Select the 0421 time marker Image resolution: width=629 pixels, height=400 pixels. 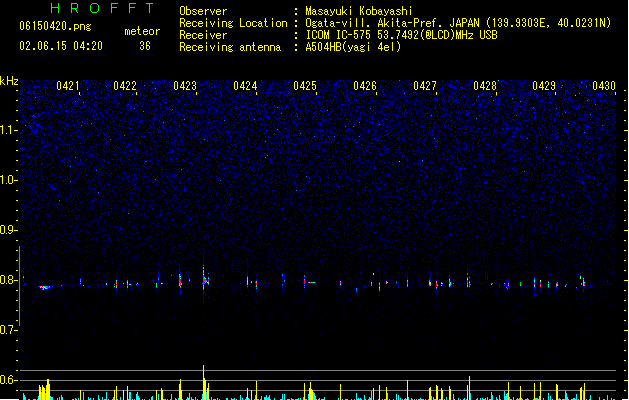[68, 86]
